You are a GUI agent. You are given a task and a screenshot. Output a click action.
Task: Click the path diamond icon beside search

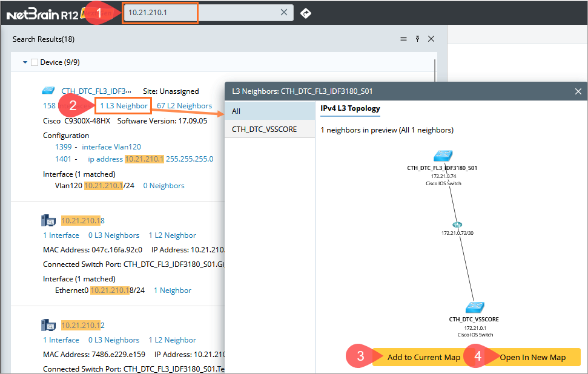pyautogui.click(x=306, y=13)
